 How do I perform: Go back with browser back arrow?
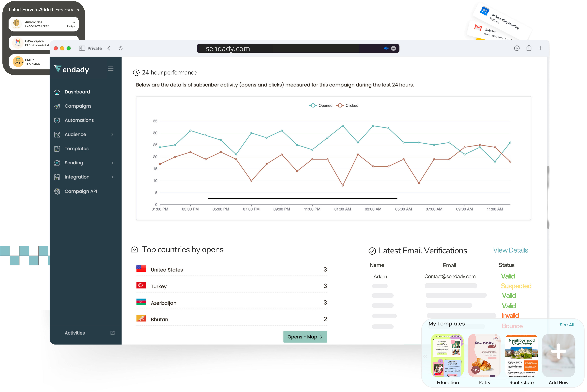[x=109, y=48]
